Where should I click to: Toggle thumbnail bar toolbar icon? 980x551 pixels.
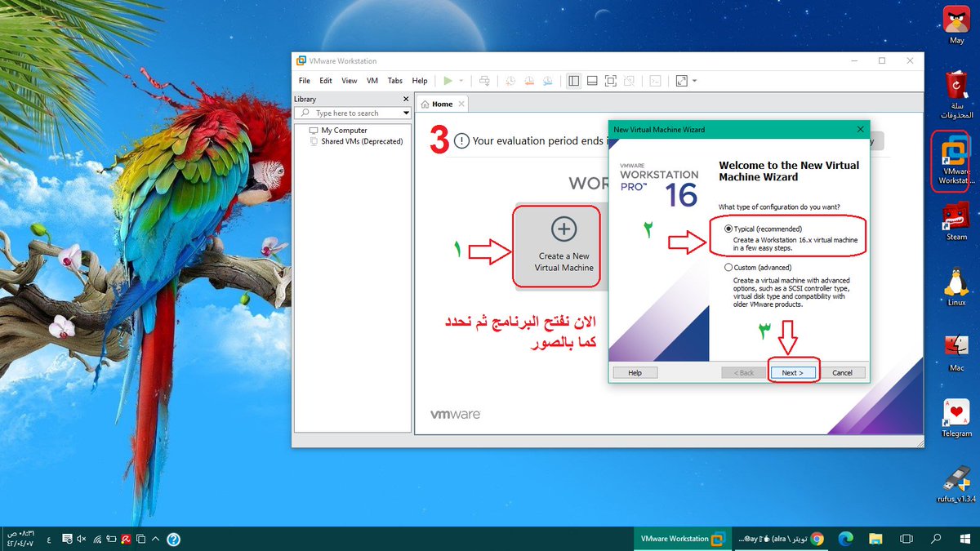592,81
